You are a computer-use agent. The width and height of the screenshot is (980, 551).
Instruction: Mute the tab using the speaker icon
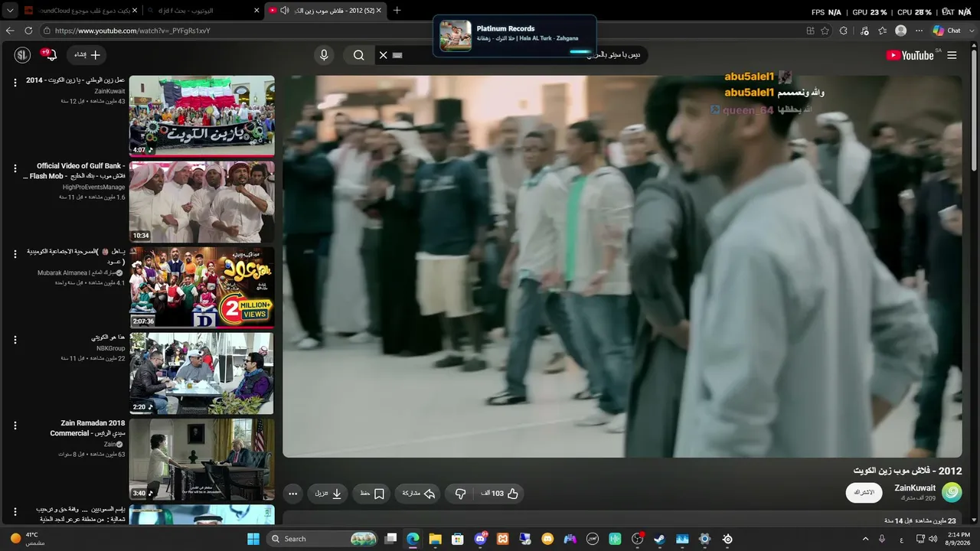coord(285,10)
